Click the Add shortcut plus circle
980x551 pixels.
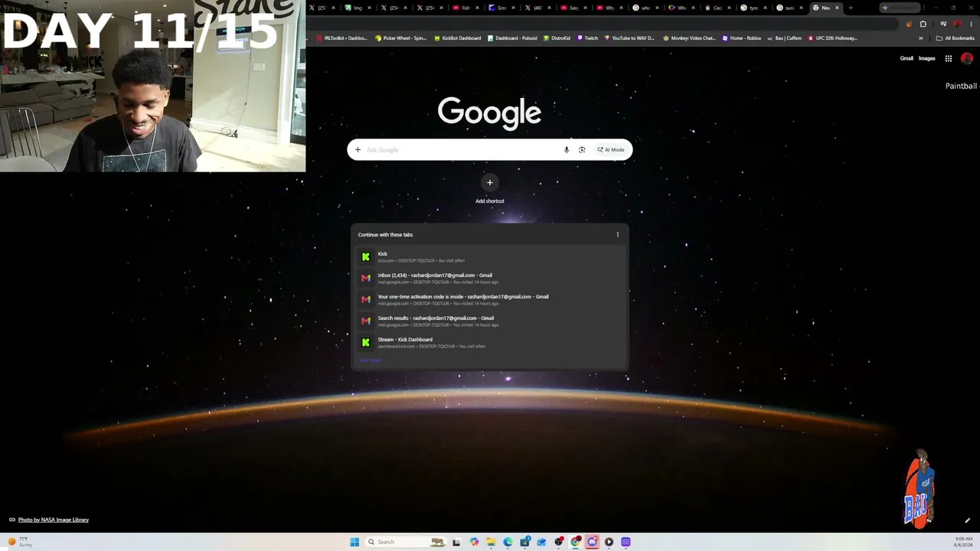[x=490, y=182]
